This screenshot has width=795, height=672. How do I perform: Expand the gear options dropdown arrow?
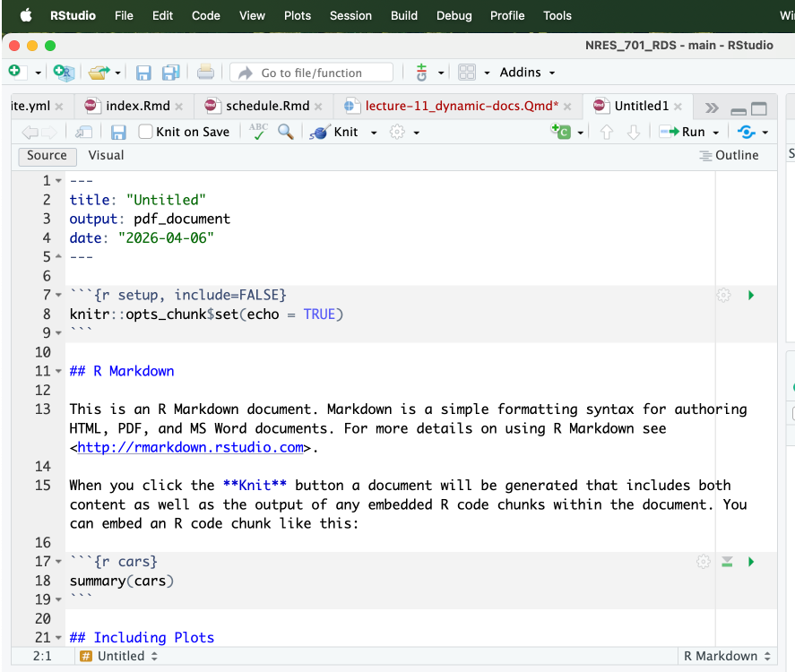coord(416,133)
